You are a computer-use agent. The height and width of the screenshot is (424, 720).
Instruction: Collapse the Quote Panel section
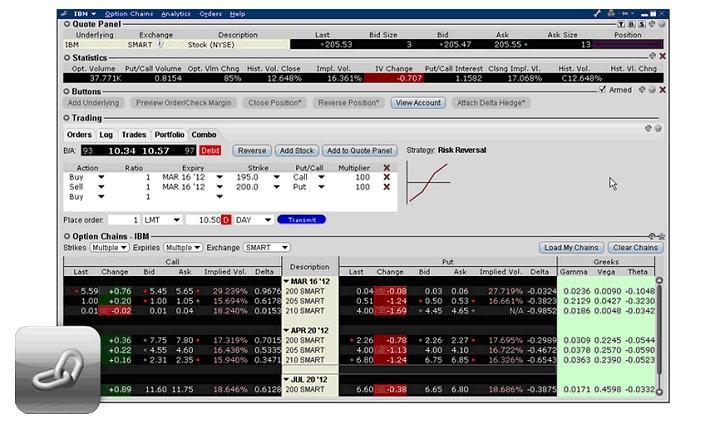pos(67,24)
